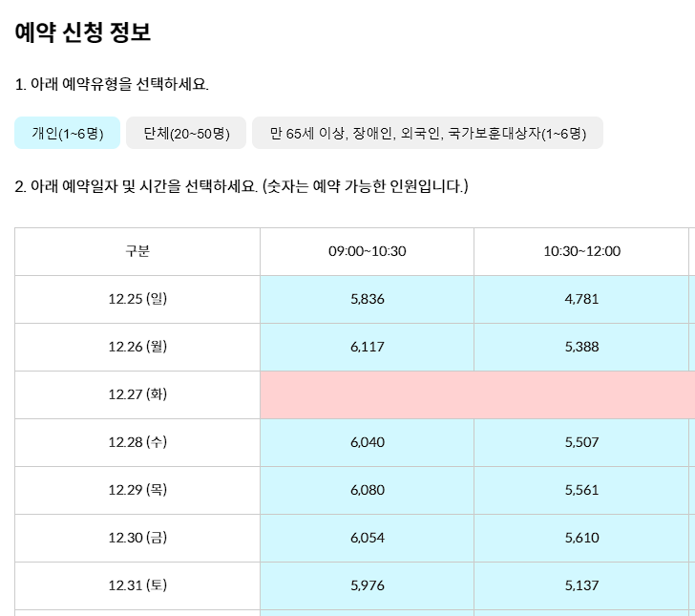Choose the 만 65세 이상, 장애인, 외국인 reservation type
This screenshot has height=616, width=695.
coord(428,133)
